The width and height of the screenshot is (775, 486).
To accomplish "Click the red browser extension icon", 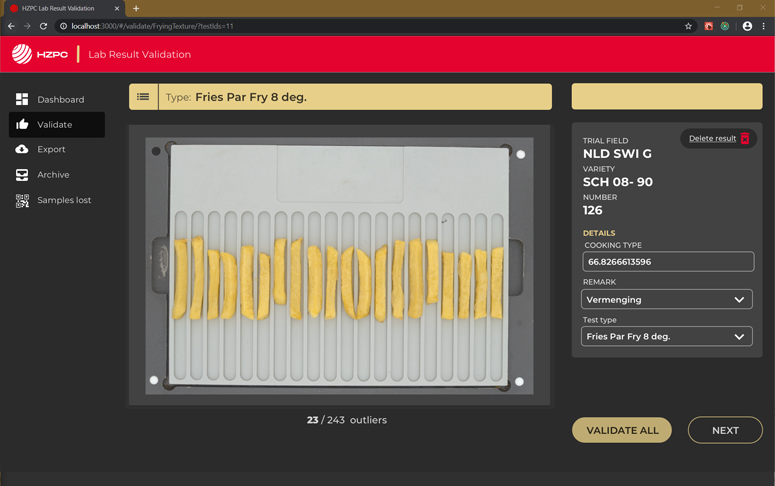I will 709,26.
